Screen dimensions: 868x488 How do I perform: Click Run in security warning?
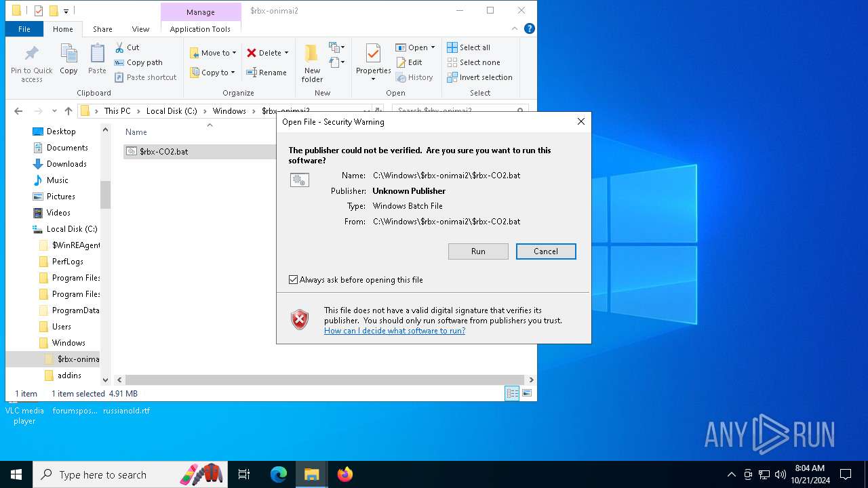478,251
